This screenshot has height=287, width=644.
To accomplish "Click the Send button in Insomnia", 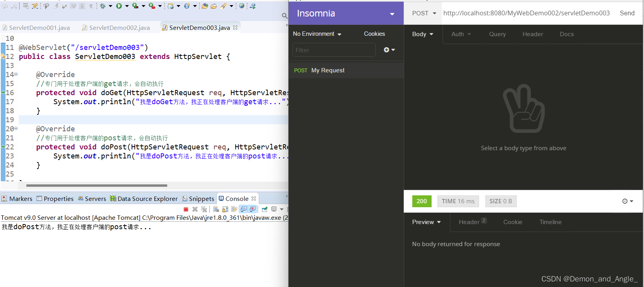I will 627,13.
